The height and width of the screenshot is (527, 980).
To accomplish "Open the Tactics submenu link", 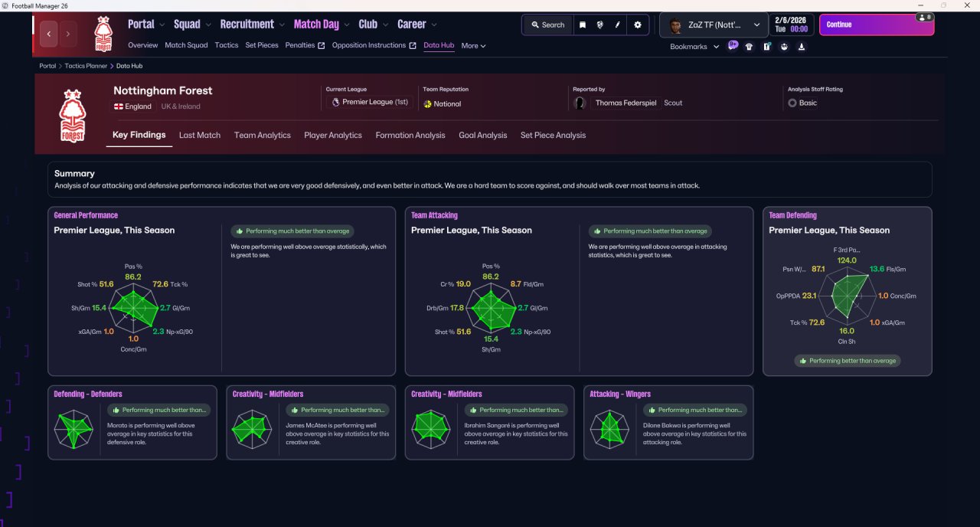I will point(227,45).
